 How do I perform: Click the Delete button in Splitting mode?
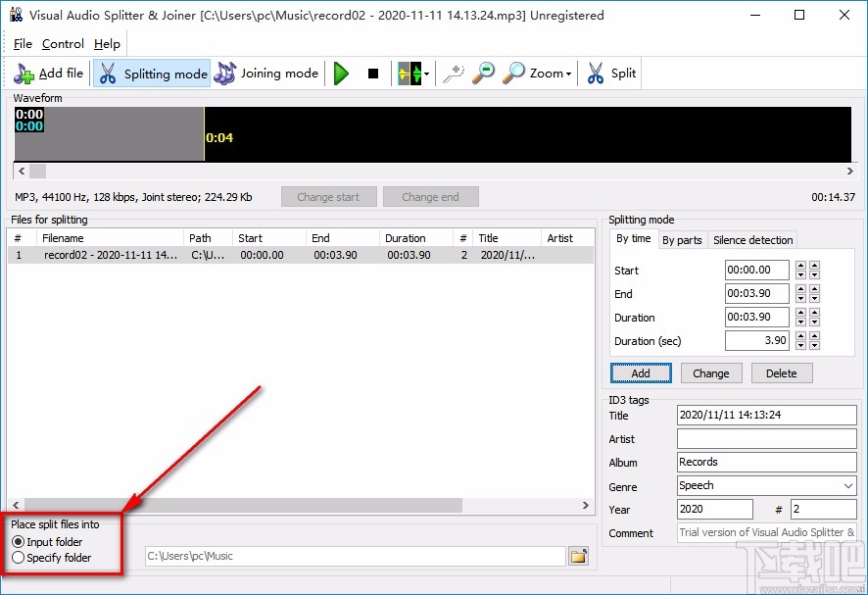(x=781, y=373)
